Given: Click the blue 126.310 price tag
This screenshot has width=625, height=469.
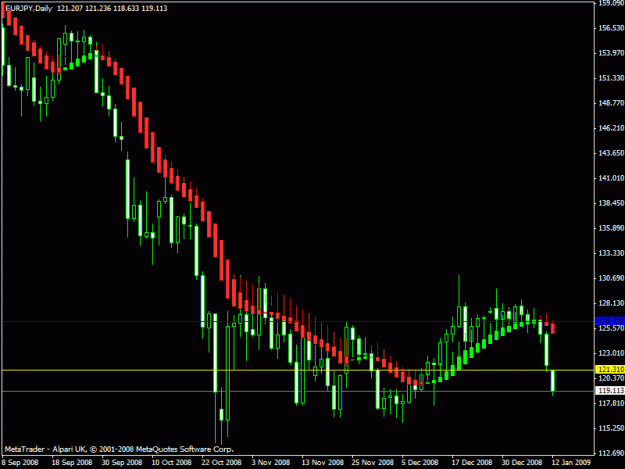Looking at the screenshot, I should pyautogui.click(x=610, y=321).
